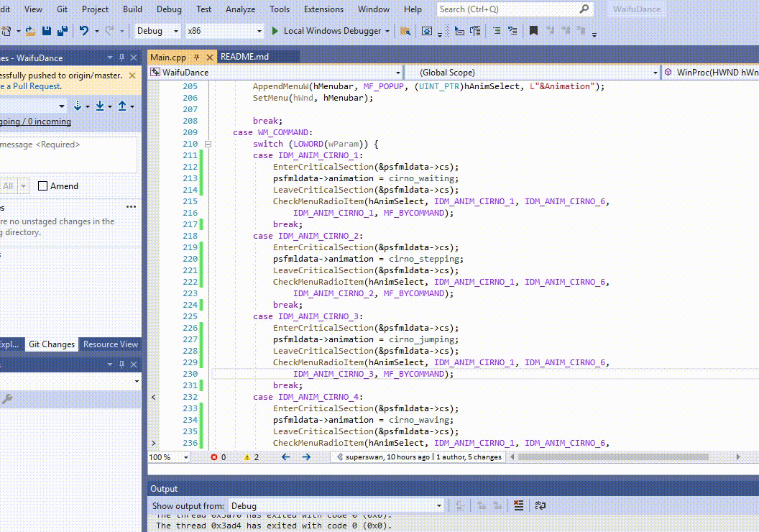
Task: Click line number 230 in the gutter
Action: pos(190,374)
